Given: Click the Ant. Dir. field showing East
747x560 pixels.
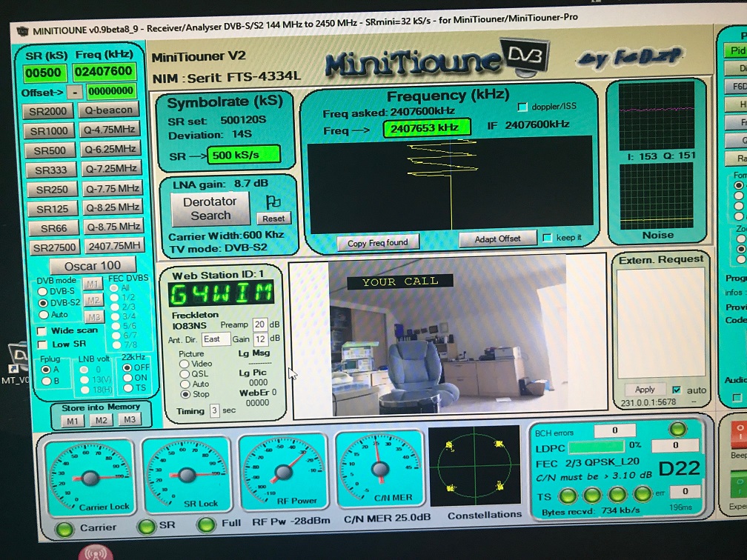Looking at the screenshot, I should coord(216,339).
